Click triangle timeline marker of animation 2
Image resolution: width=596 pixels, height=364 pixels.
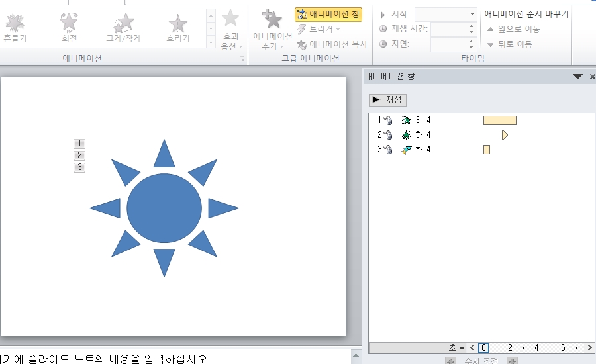click(505, 135)
